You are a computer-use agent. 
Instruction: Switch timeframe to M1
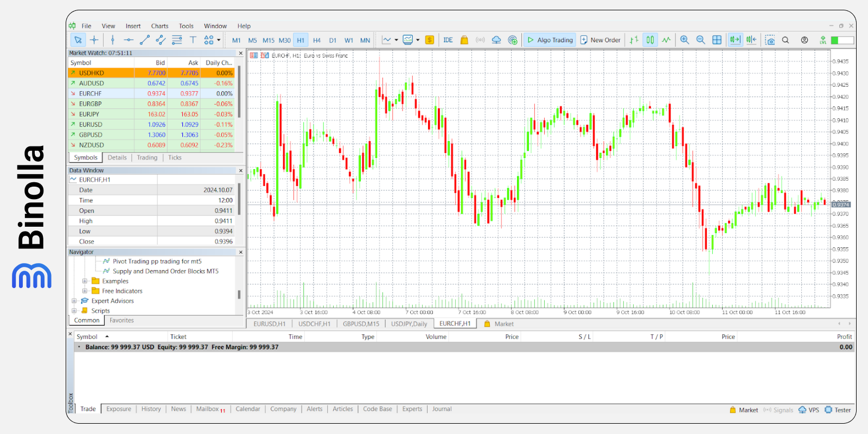click(x=237, y=40)
